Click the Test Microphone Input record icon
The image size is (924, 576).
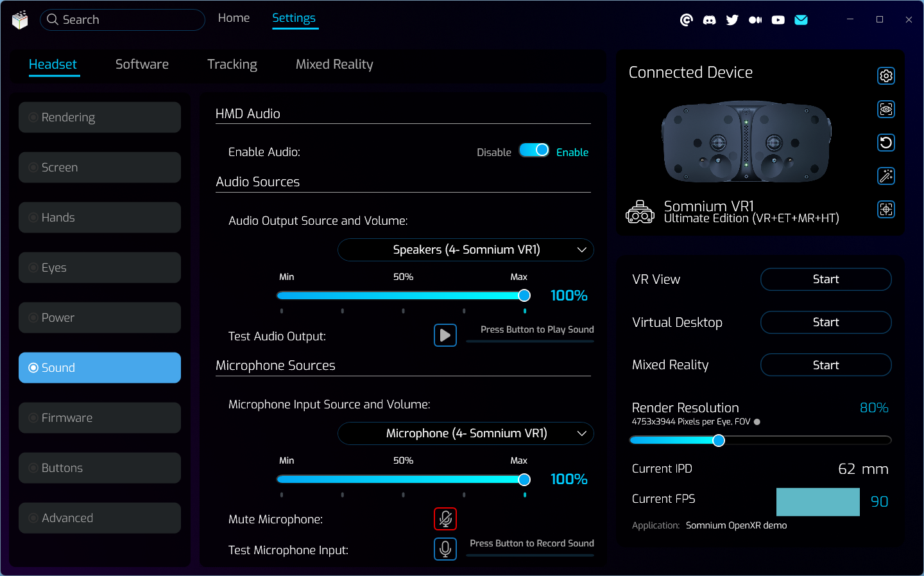445,549
